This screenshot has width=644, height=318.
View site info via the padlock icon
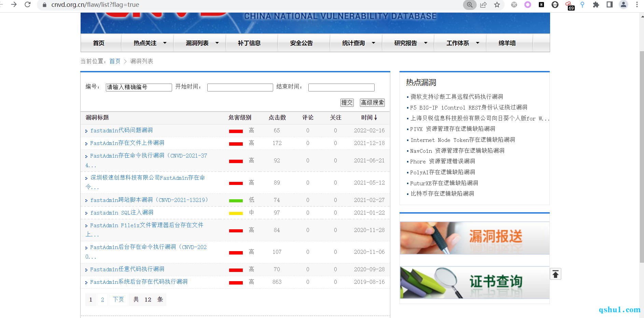tap(44, 5)
